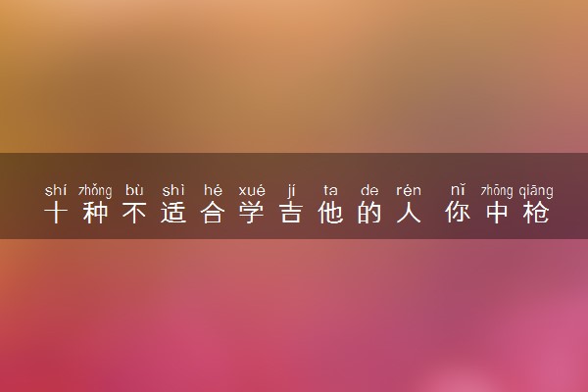Click the pinyin label "qiāng"

click(536, 191)
